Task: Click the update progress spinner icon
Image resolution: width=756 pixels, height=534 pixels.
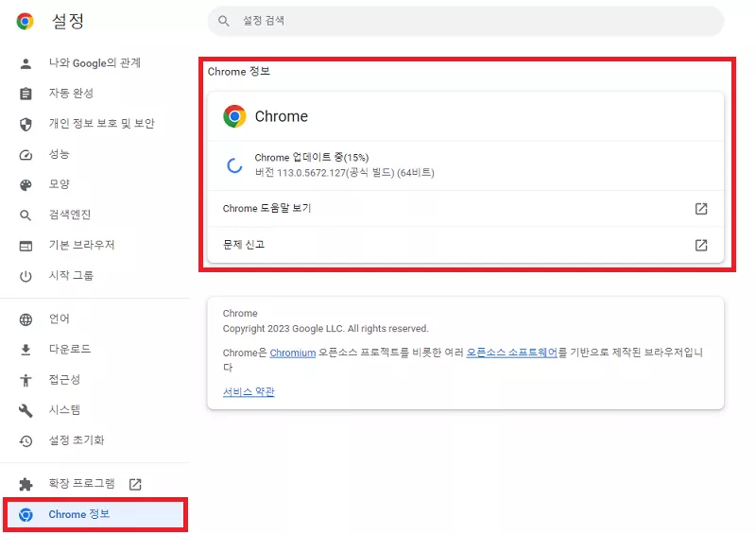Action: coord(234,165)
